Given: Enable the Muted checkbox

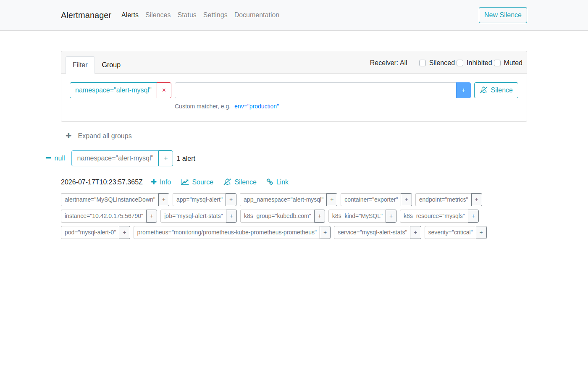Looking at the screenshot, I should click(x=497, y=63).
